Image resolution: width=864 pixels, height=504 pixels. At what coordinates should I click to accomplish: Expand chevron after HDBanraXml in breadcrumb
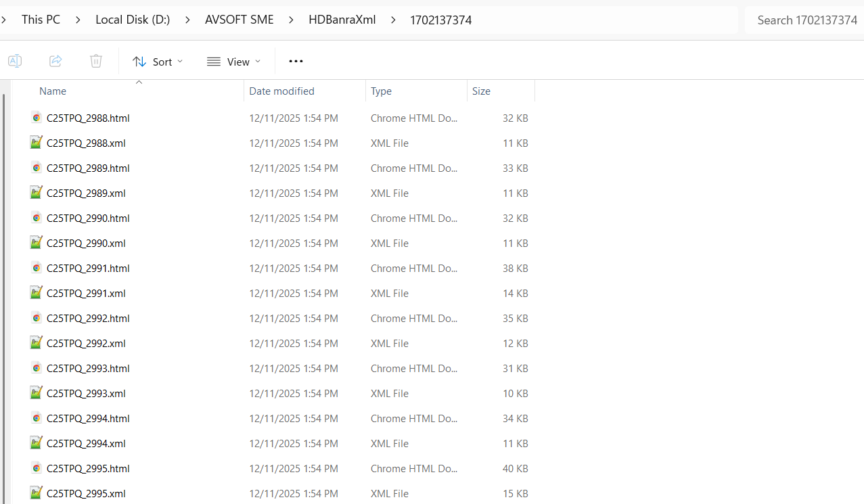[x=393, y=20]
